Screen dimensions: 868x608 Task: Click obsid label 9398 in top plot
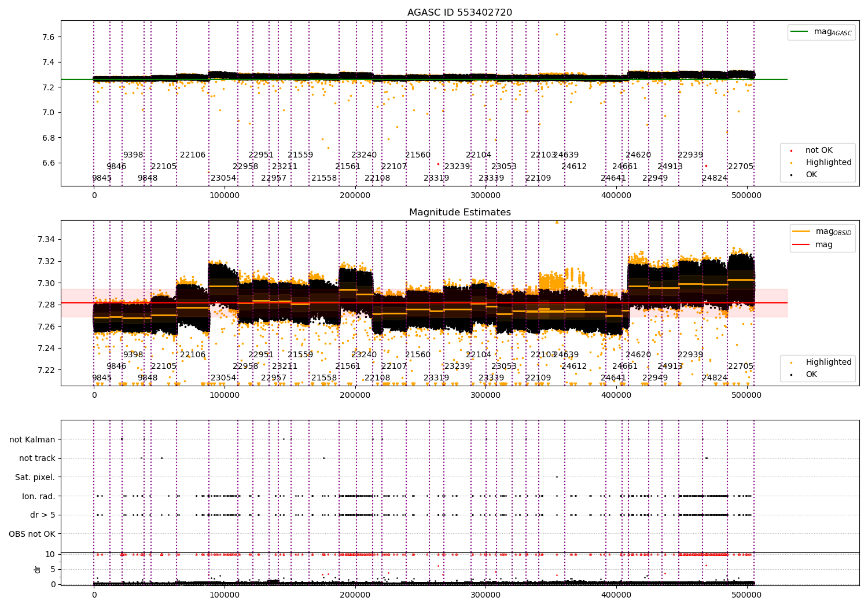(x=133, y=155)
